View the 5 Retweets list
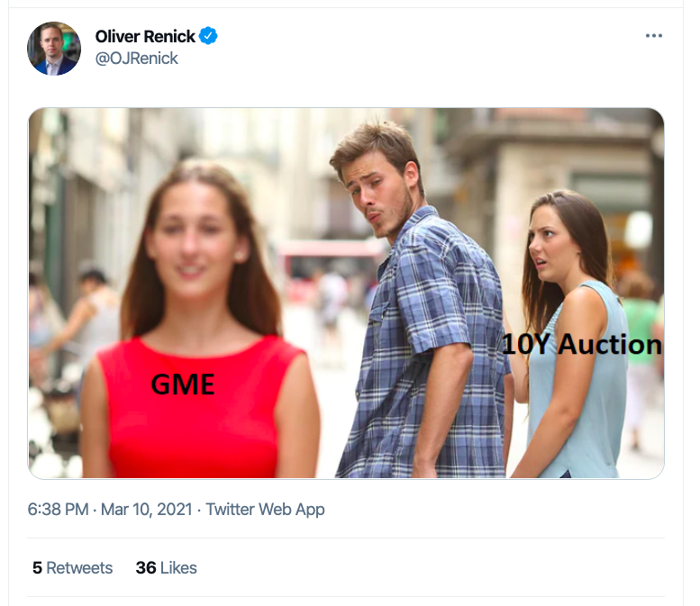The width and height of the screenshot is (700, 606). [72, 567]
